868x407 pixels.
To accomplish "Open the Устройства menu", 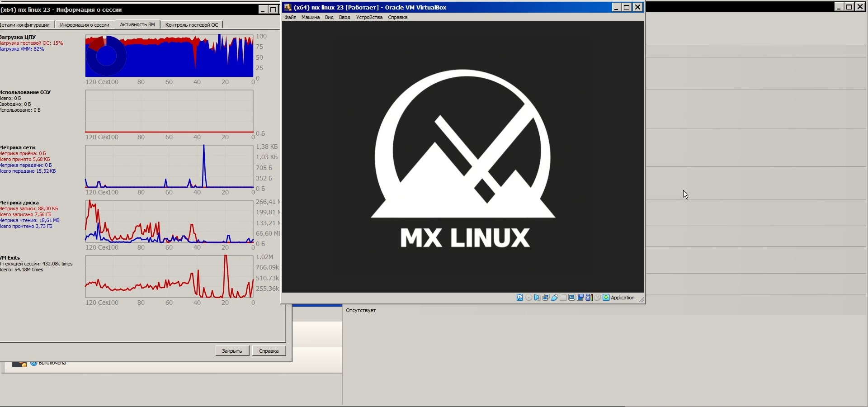I will click(369, 17).
